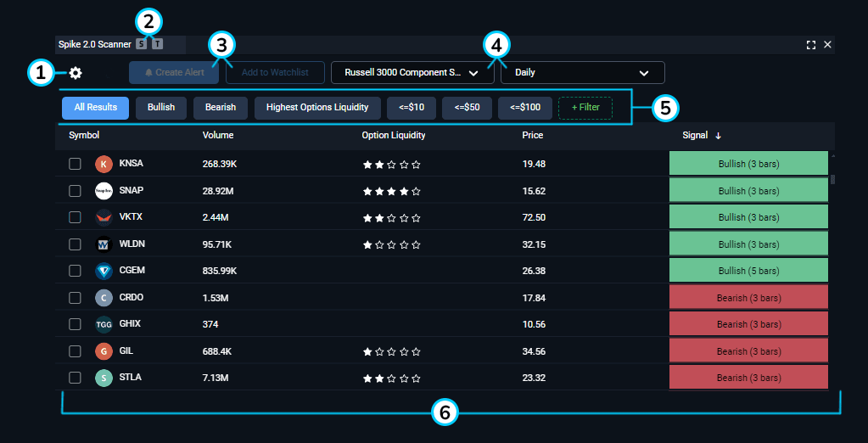
Task: Click the WLDN option liquidity stars
Action: [391, 244]
